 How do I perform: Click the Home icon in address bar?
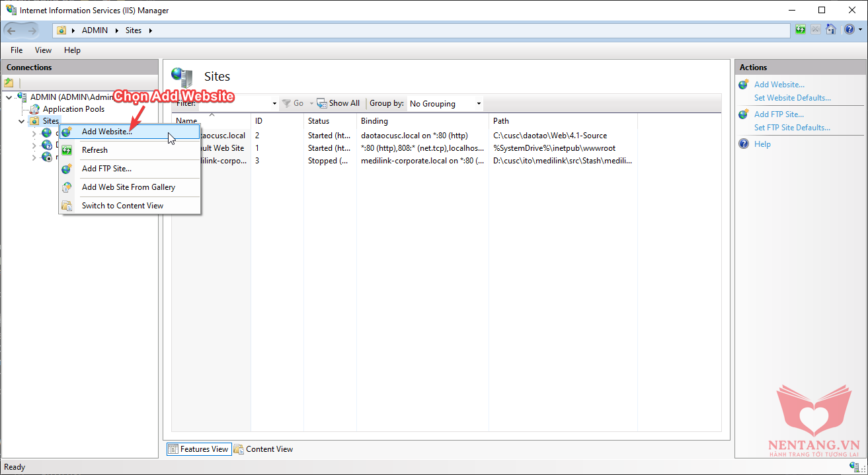pos(831,30)
